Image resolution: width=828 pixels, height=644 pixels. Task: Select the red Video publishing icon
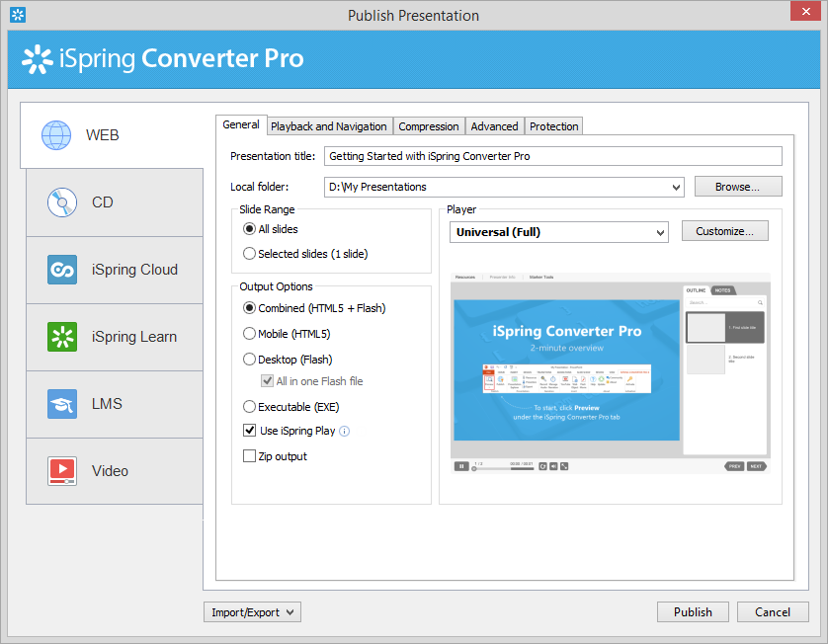pyautogui.click(x=62, y=471)
